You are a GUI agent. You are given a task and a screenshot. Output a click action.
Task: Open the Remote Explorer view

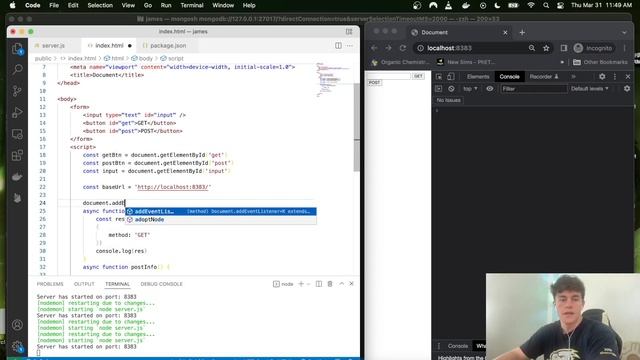point(17,134)
